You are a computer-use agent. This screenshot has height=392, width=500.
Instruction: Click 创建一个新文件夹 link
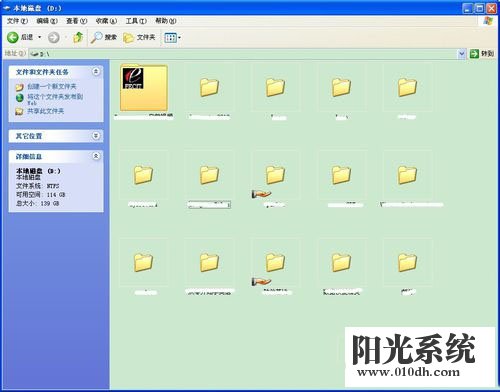coord(52,86)
